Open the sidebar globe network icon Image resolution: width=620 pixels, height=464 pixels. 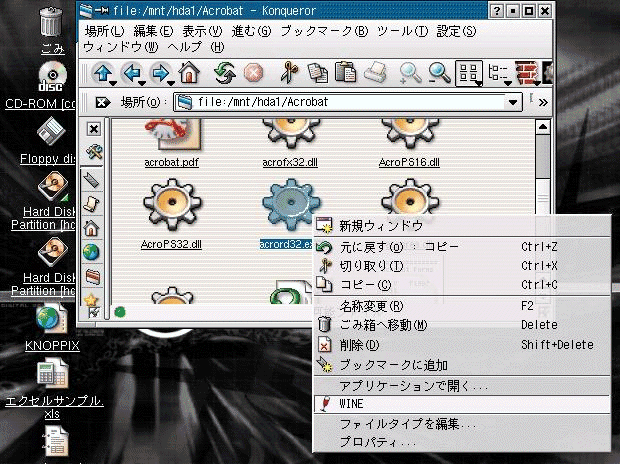tap(91, 252)
